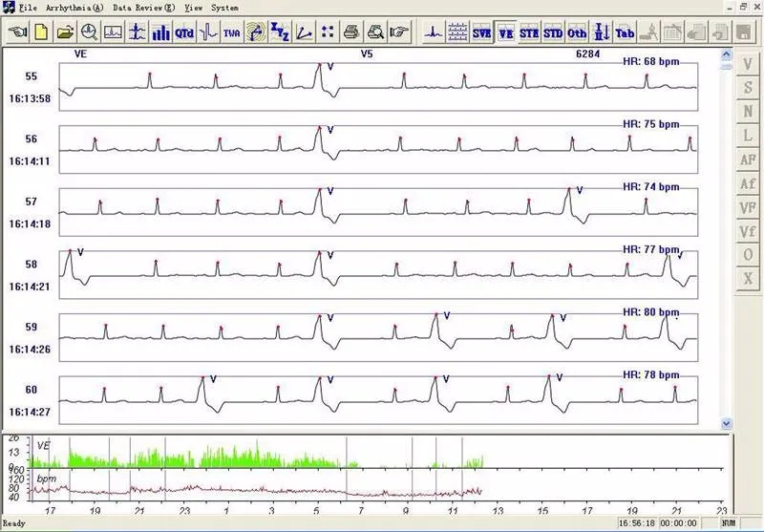The width and height of the screenshot is (764, 532).
Task: Click the printer icon in toolbar
Action: (351, 32)
